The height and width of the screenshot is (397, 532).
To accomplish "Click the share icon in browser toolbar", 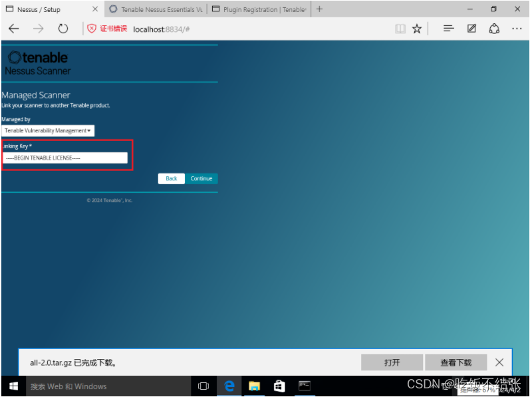I will tap(494, 29).
